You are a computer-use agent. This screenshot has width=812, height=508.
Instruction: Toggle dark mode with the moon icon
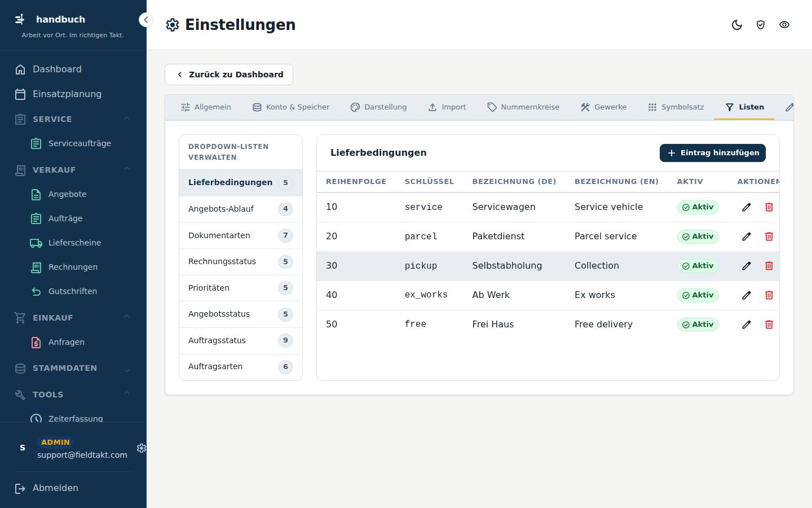point(737,25)
